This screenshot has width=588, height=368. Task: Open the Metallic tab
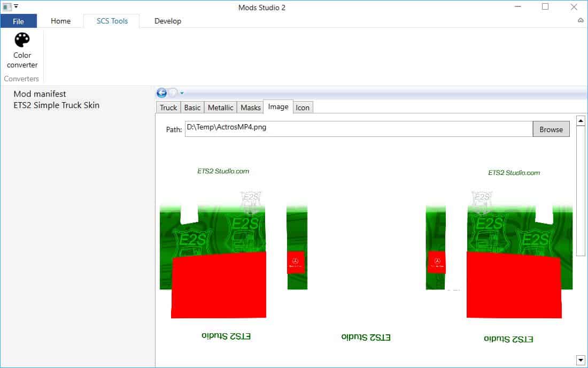tap(220, 108)
